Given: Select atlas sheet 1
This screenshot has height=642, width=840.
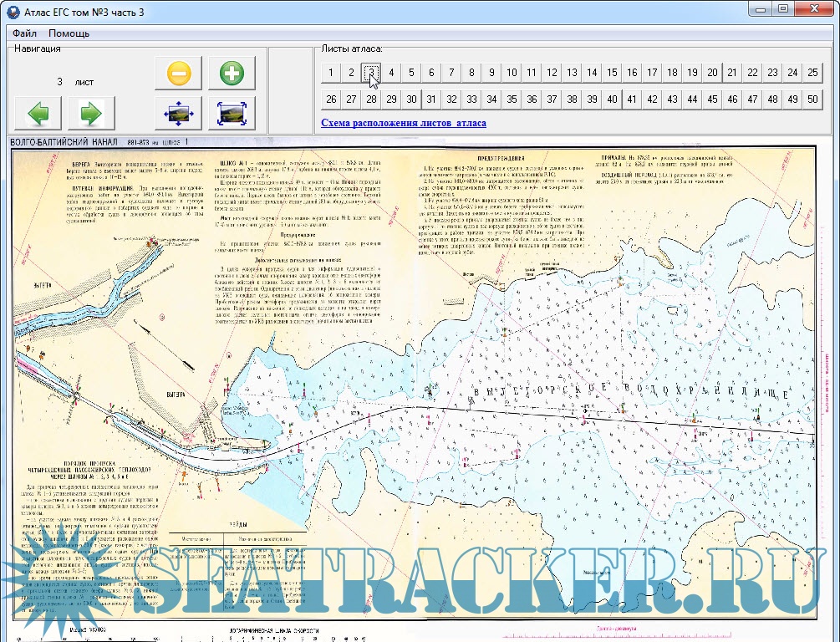Looking at the screenshot, I should click(331, 73).
